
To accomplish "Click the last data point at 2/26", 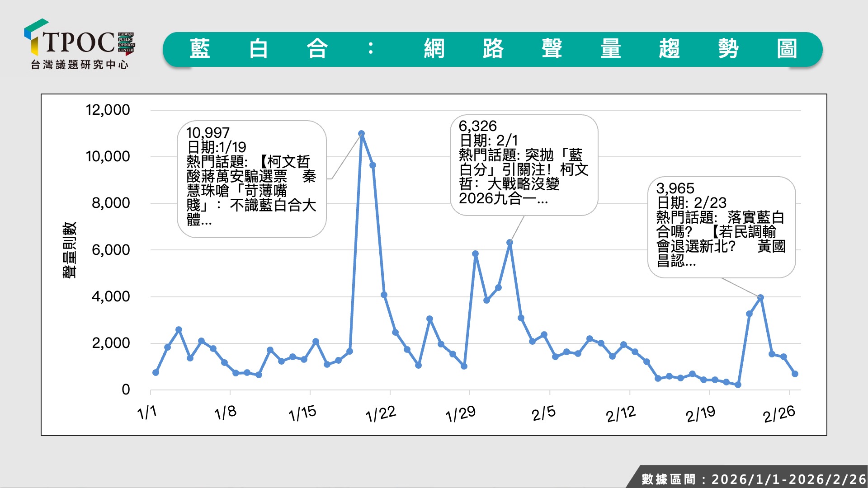I will [795, 374].
